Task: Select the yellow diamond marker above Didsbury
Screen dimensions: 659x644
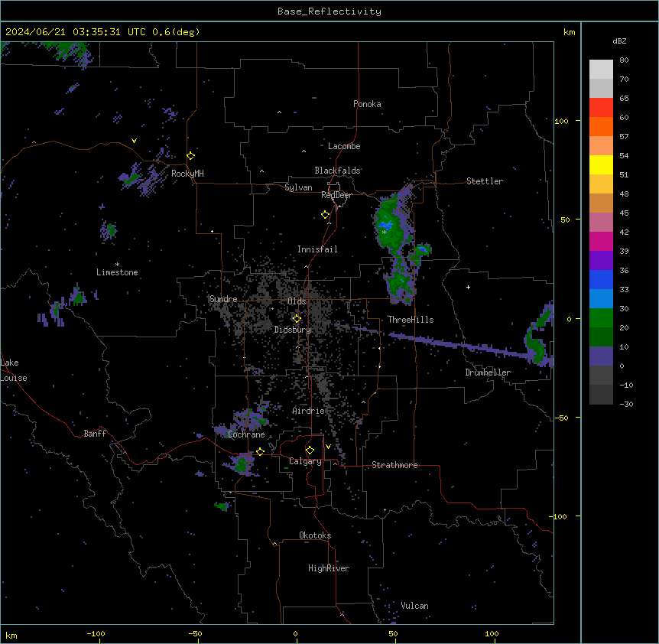Action: pyautogui.click(x=297, y=319)
